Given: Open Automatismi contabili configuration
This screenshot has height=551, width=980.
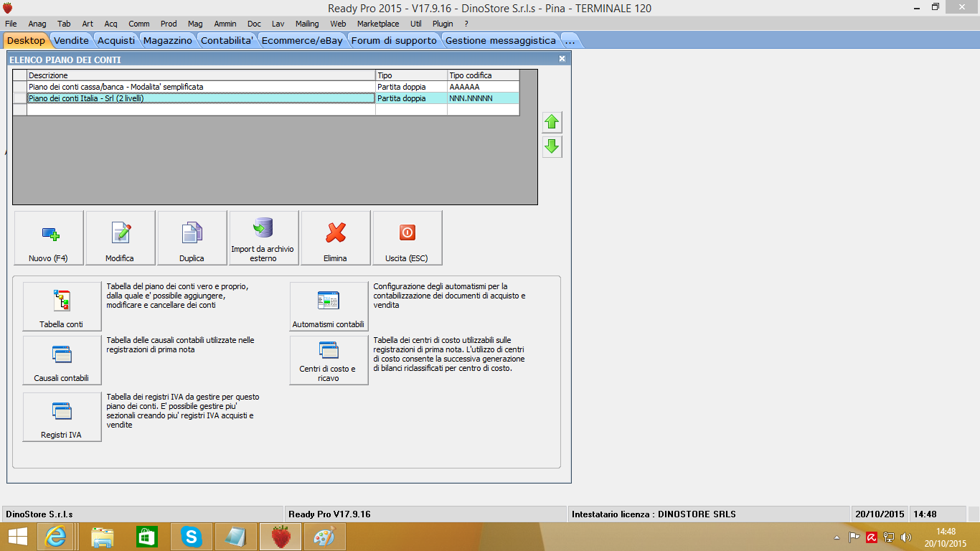Looking at the screenshot, I should 329,306.
